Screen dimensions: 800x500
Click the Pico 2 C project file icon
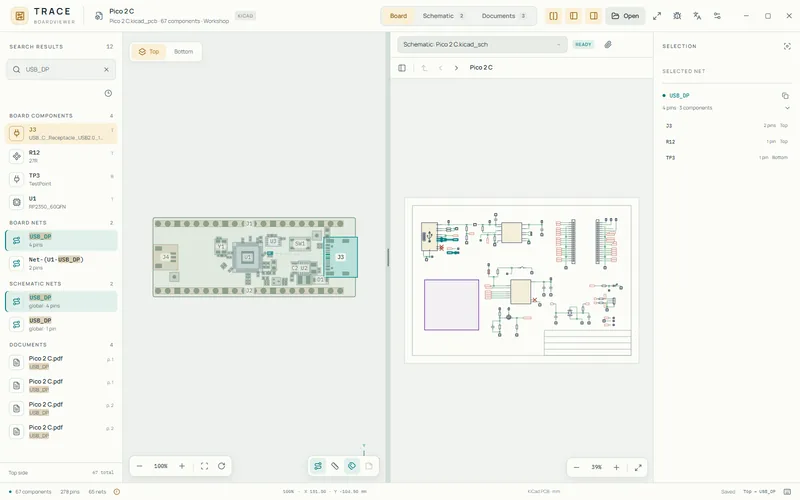[x=99, y=16]
